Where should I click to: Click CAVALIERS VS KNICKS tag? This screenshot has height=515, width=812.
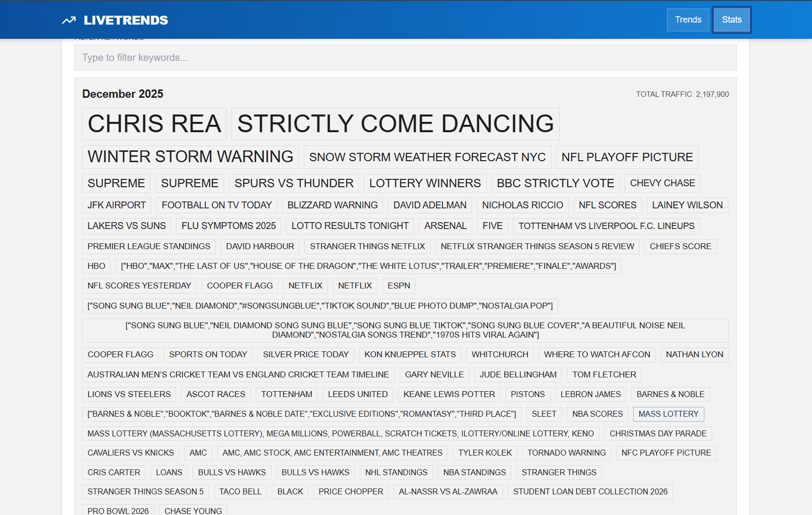[131, 453]
